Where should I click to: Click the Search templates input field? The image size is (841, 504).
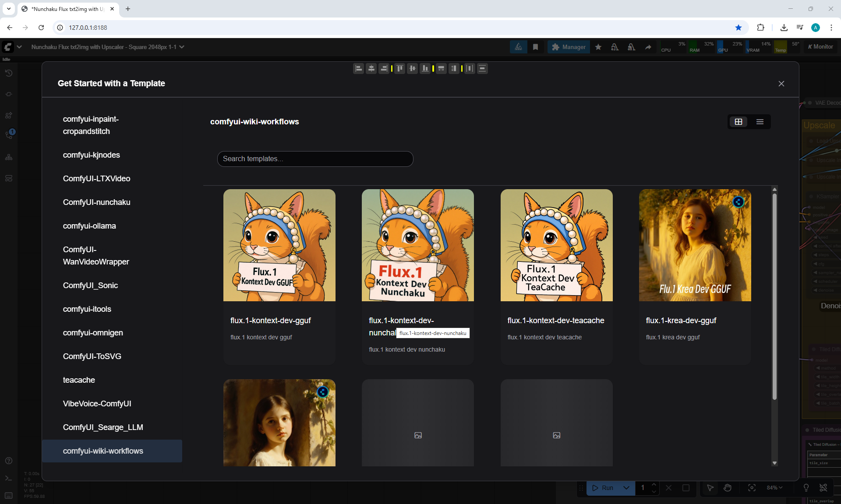pos(315,159)
